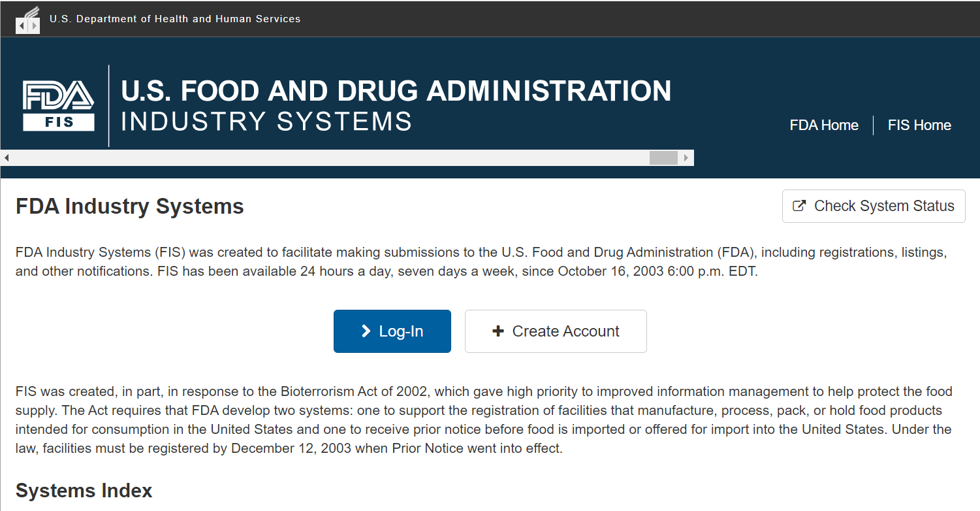This screenshot has width=980, height=511.
Task: Click the horizontal scrollbar's right arrow
Action: 686,158
